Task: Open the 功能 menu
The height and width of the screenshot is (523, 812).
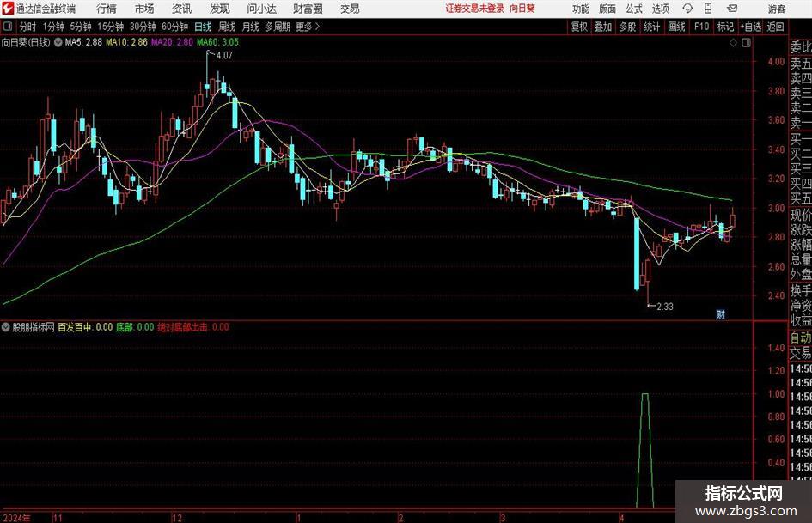Action: click(x=581, y=9)
